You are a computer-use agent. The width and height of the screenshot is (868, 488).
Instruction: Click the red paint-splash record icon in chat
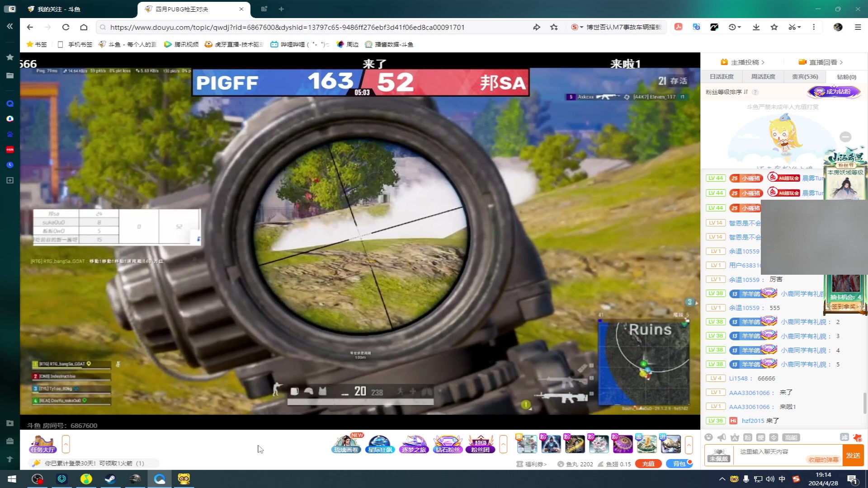[x=858, y=437]
